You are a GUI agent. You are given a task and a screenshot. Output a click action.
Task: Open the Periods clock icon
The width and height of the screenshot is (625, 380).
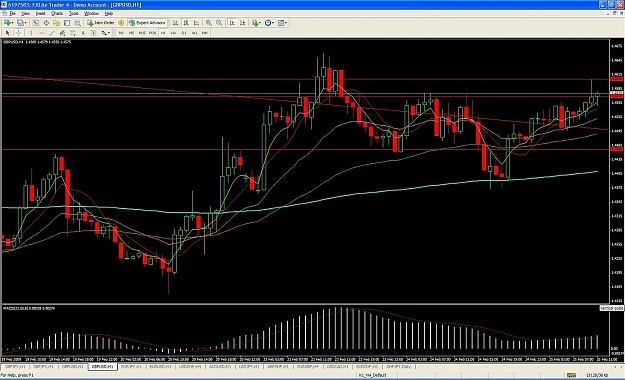[268, 23]
